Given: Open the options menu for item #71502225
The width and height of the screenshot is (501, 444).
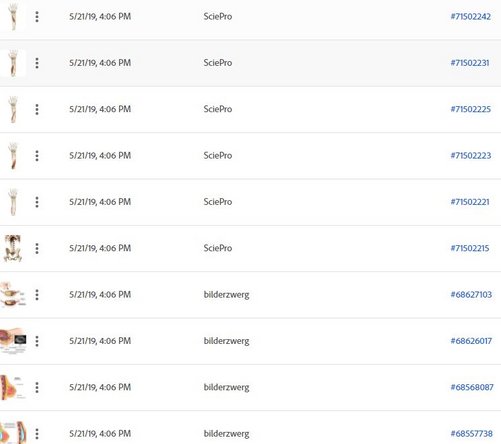Looking at the screenshot, I should click(37, 109).
